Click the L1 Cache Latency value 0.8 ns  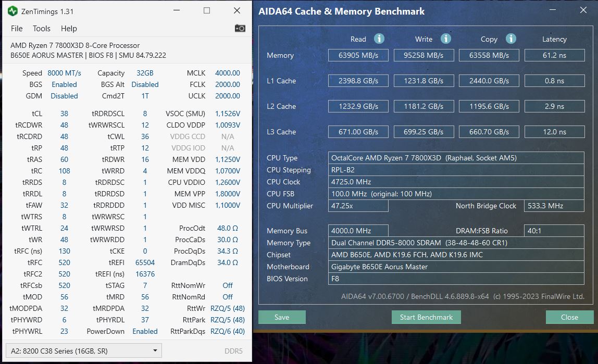coord(555,81)
